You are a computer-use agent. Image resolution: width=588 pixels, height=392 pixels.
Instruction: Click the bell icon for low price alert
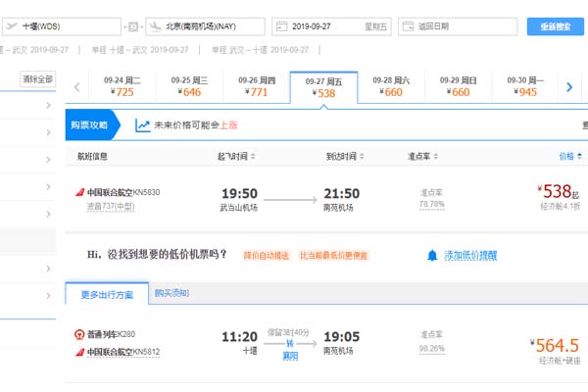(x=432, y=256)
